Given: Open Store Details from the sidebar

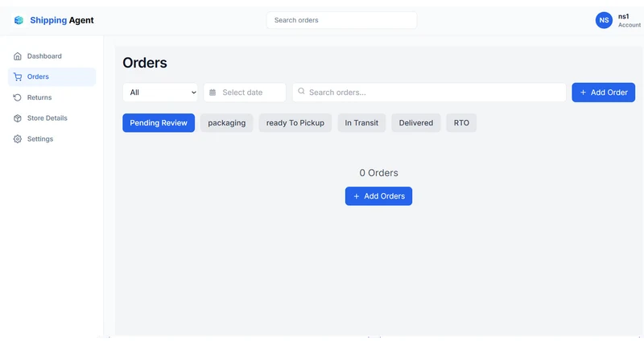Looking at the screenshot, I should [52, 118].
